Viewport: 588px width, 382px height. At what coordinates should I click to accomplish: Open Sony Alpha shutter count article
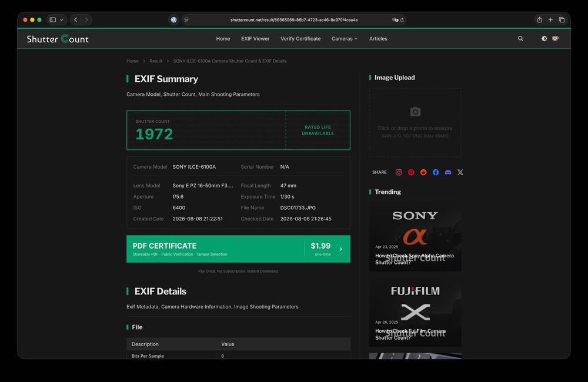click(x=415, y=237)
